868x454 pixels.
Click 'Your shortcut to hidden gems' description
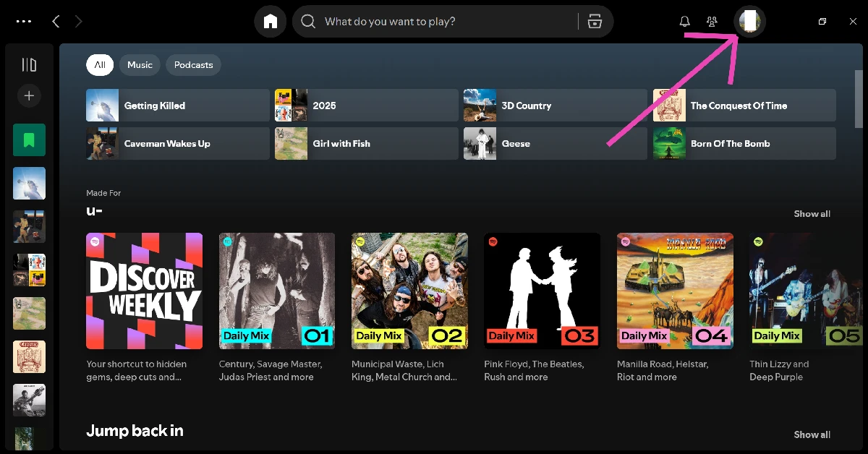(137, 370)
